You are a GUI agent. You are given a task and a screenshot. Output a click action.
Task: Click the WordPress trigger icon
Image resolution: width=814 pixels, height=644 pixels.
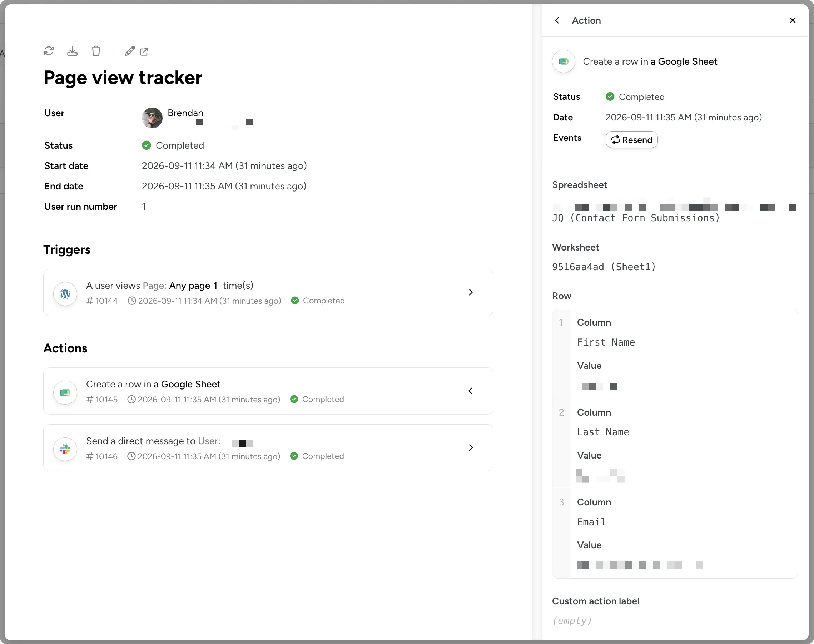click(x=65, y=294)
